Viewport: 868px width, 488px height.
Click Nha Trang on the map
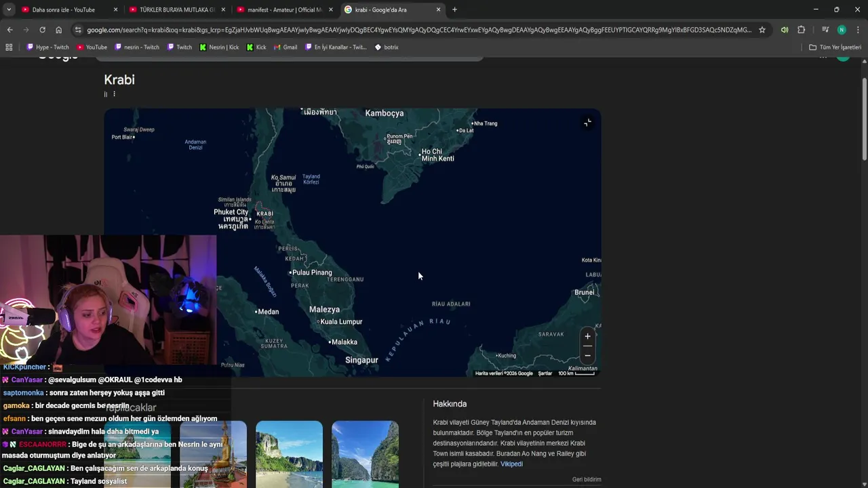coord(485,123)
